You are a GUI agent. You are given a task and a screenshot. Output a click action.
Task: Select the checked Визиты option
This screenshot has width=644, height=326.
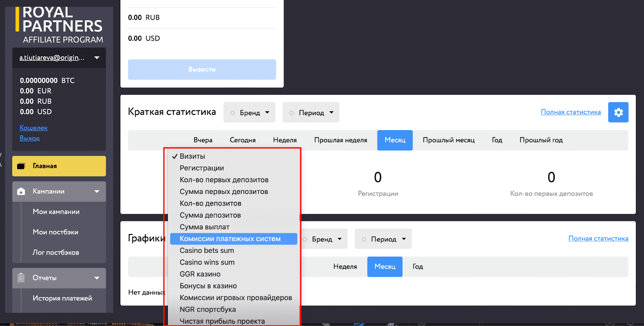[192, 156]
